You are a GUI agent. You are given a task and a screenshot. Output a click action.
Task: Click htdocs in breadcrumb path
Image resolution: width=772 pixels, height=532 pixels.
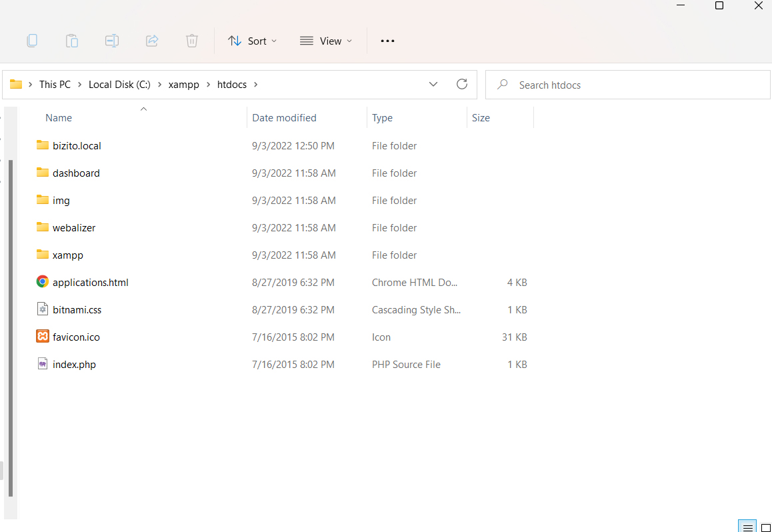(x=232, y=85)
